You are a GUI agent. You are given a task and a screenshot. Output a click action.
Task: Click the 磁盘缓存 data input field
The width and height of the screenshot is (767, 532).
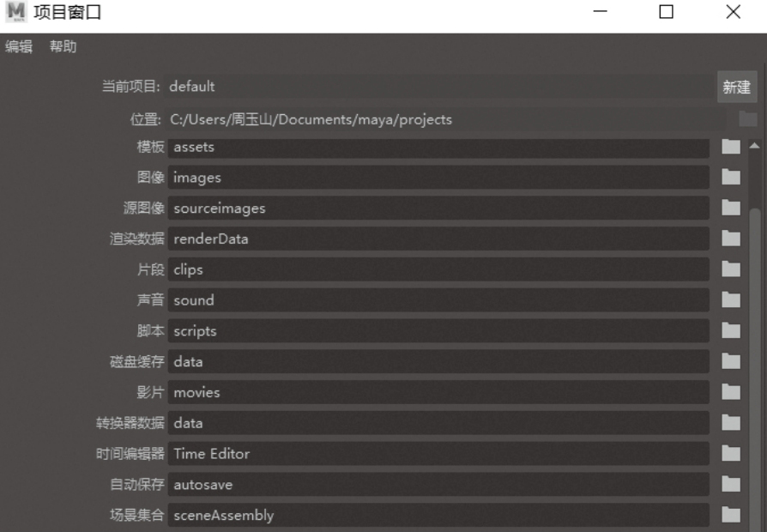point(438,362)
